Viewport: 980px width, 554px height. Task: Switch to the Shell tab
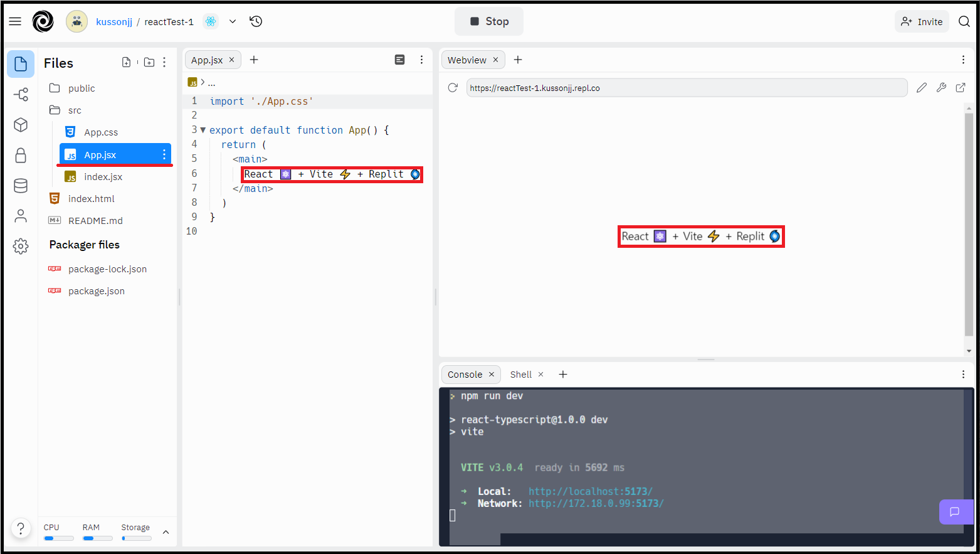pos(521,375)
